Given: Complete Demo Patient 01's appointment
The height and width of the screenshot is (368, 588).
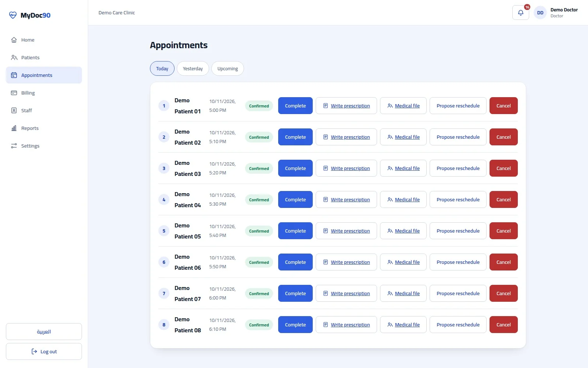Looking at the screenshot, I should pyautogui.click(x=295, y=106).
